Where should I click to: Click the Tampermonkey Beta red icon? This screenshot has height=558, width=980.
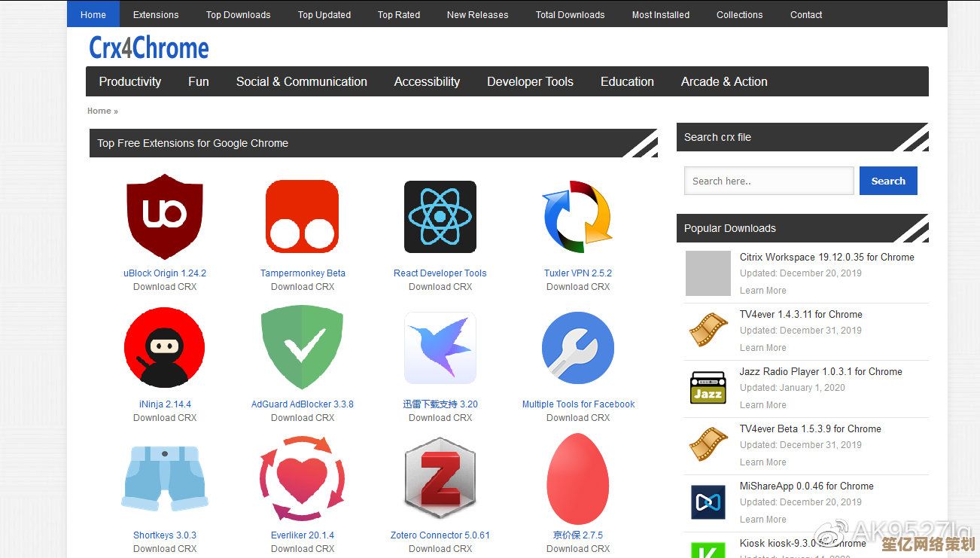(x=303, y=217)
